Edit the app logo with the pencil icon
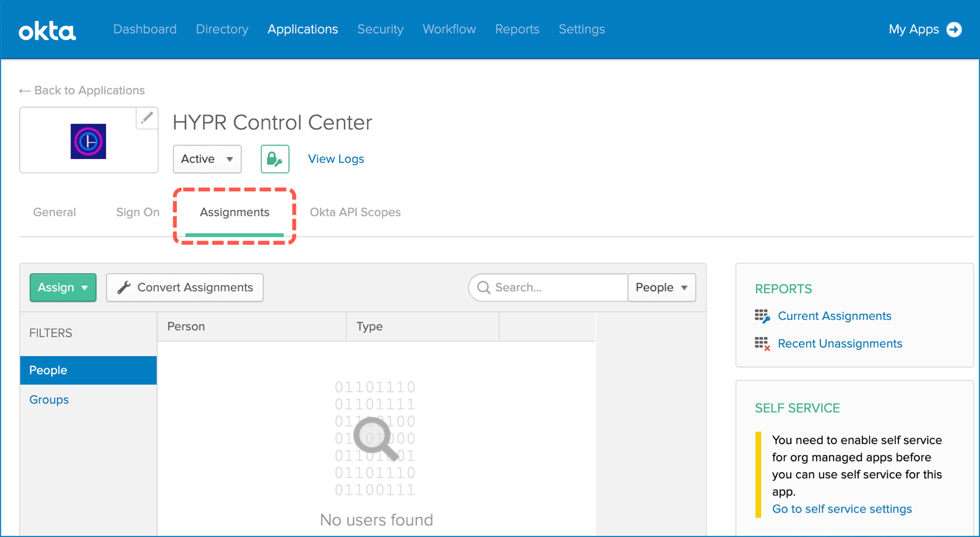The image size is (980, 537). [x=147, y=118]
